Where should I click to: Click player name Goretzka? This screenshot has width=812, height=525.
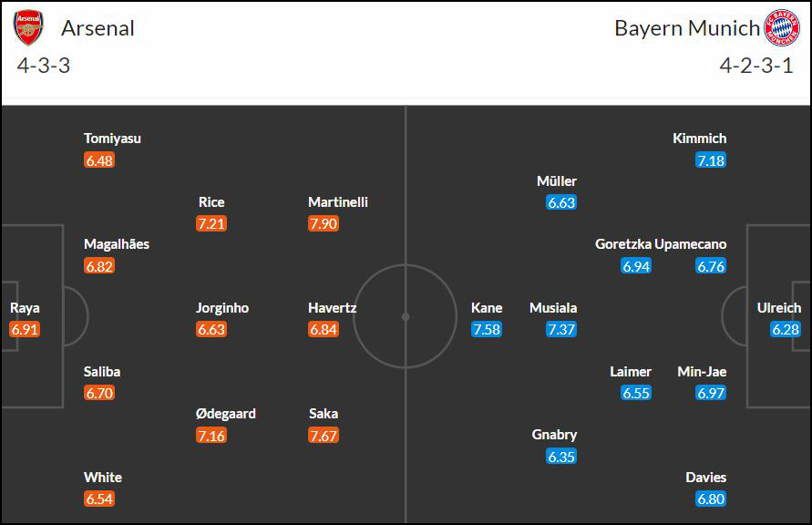click(x=623, y=244)
